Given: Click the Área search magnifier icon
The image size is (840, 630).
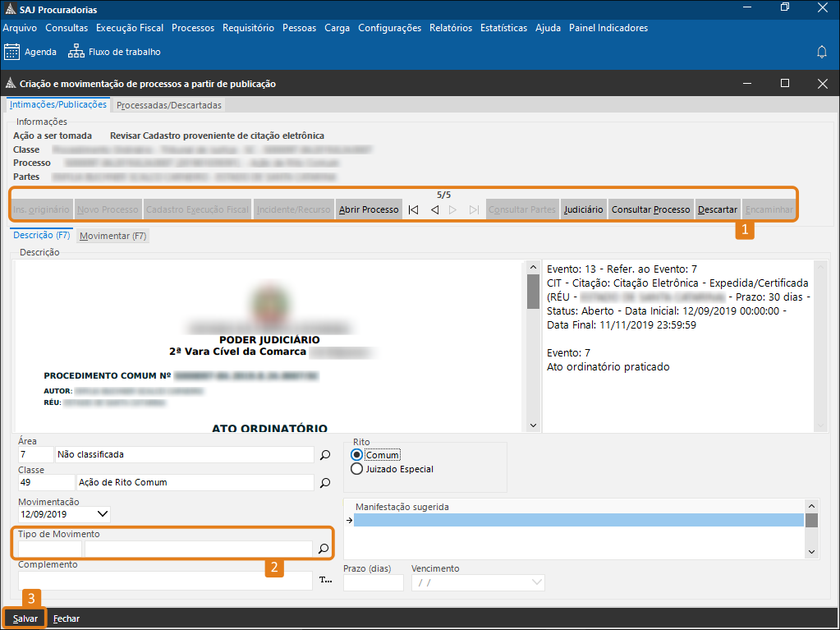Looking at the screenshot, I should click(325, 455).
